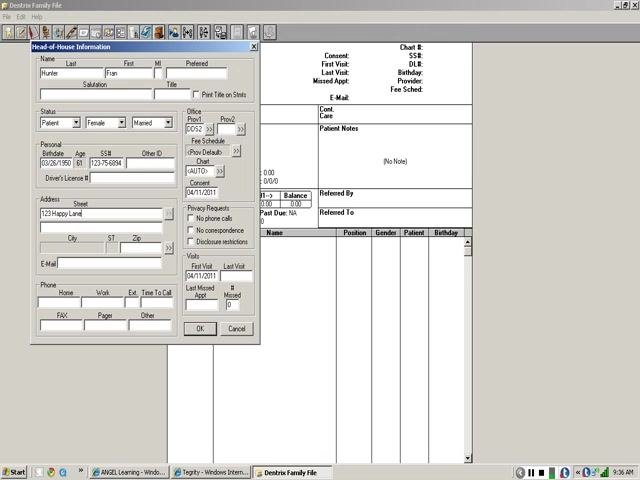Click the SS# field
Viewport: 640px width, 480px height.
pos(107,163)
